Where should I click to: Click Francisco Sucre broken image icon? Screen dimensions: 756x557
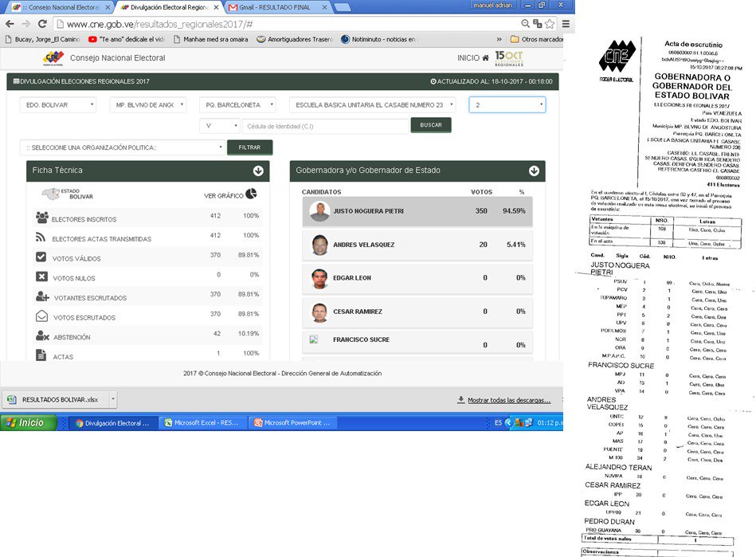click(x=313, y=339)
